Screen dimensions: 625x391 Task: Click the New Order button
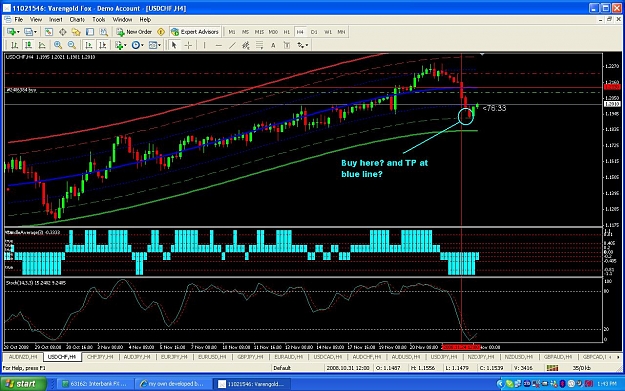[134, 32]
